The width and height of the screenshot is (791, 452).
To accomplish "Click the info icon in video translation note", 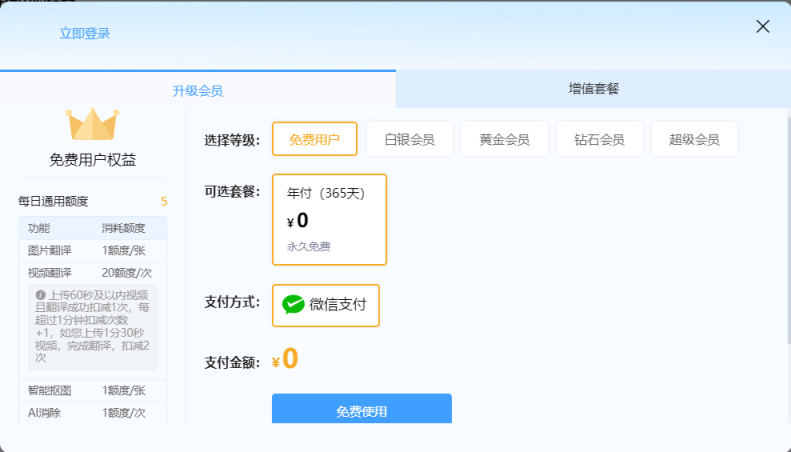I will (41, 295).
